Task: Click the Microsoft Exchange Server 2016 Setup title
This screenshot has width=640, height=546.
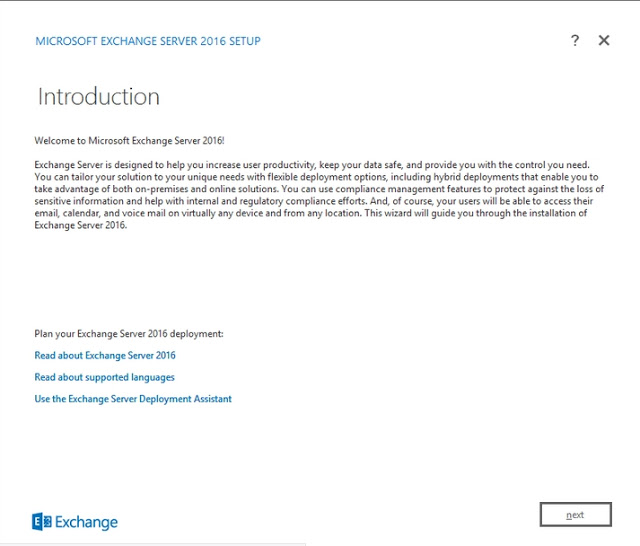Action: (x=148, y=41)
